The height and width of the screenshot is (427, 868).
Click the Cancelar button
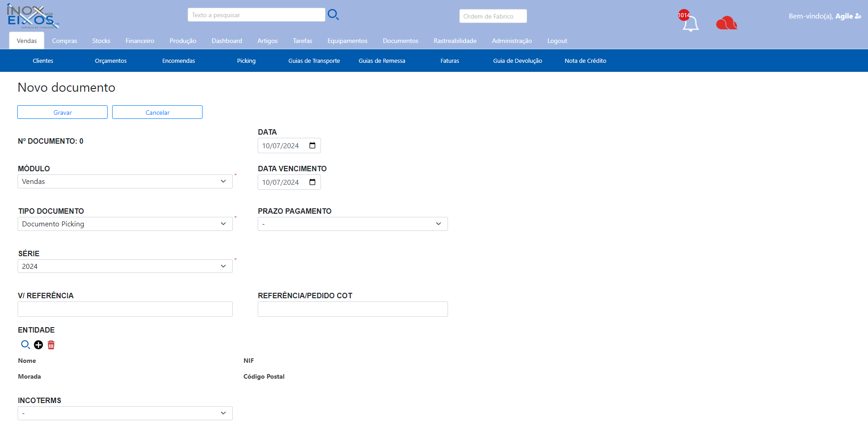click(x=157, y=112)
